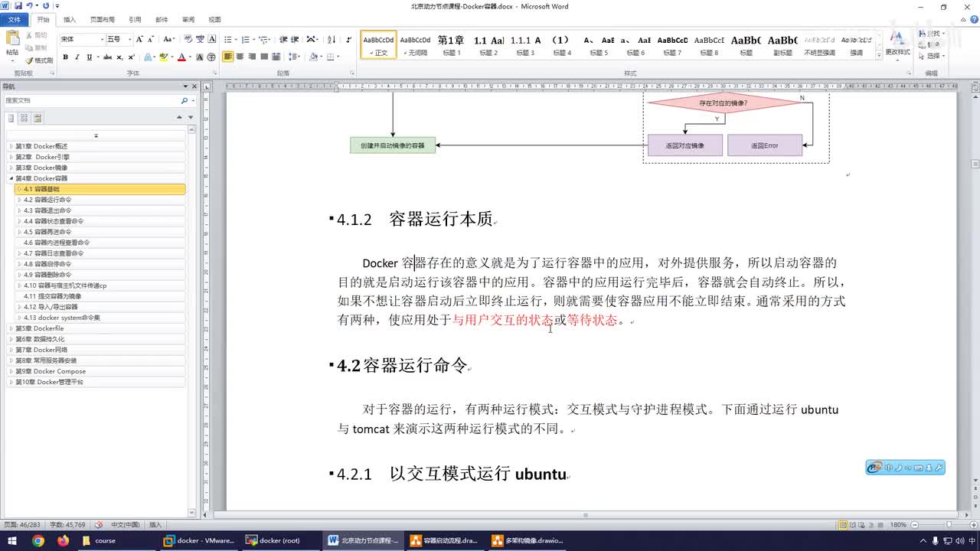This screenshot has width=980, height=551.
Task: Browse pages thumbnails in navigation pane
Action: 24,118
